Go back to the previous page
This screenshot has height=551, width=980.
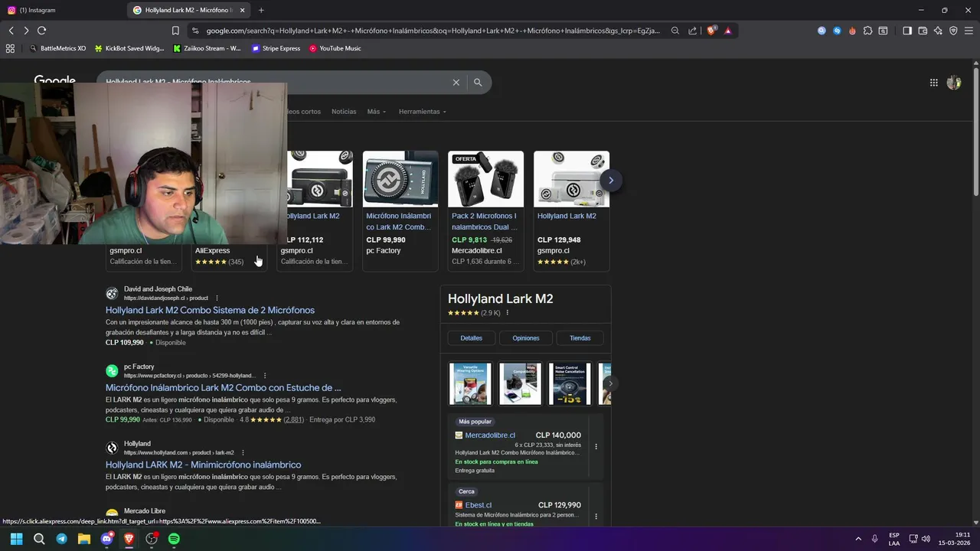pos(11,31)
